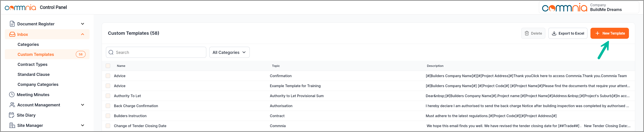Select the Builders Instruction row checkbox
This screenshot has height=132, width=644.
[108, 116]
